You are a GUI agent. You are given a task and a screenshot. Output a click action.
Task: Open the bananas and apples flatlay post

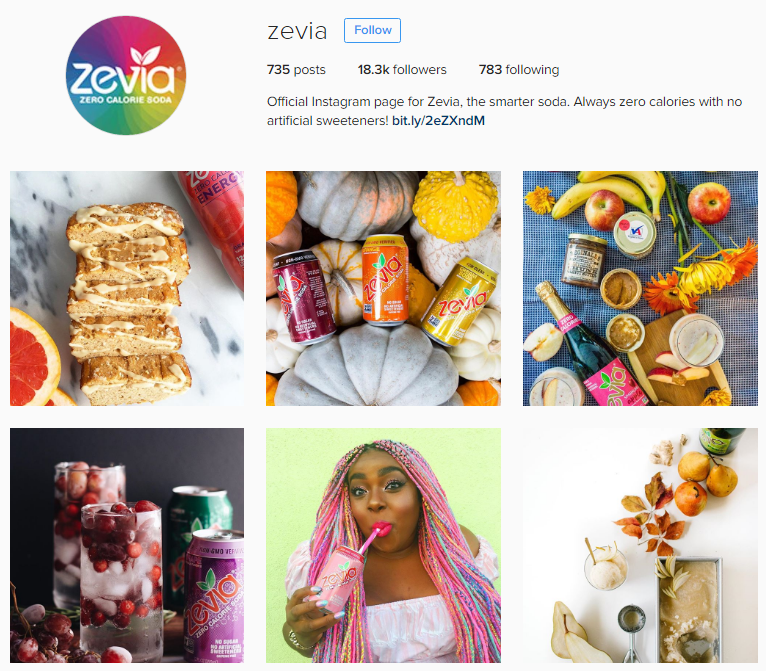(640, 288)
